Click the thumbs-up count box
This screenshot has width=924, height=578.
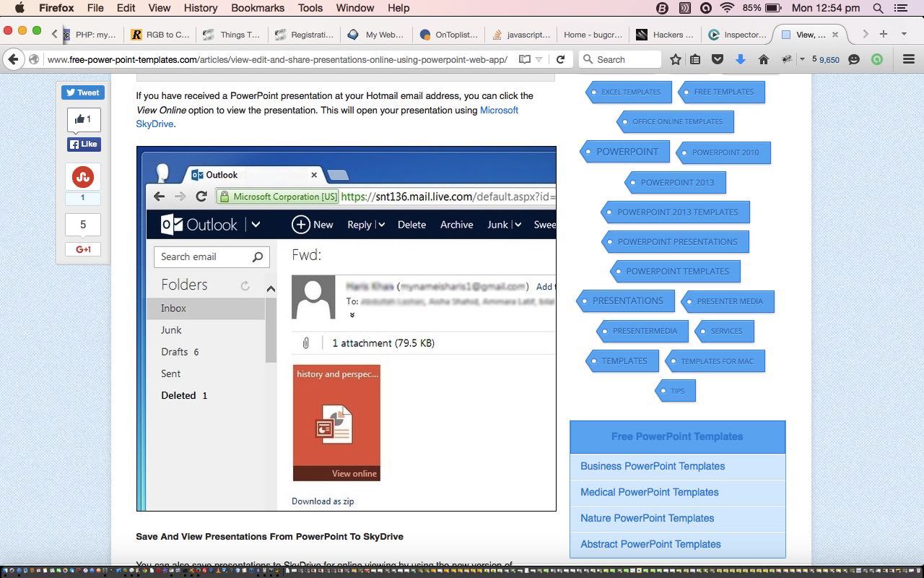(x=84, y=119)
